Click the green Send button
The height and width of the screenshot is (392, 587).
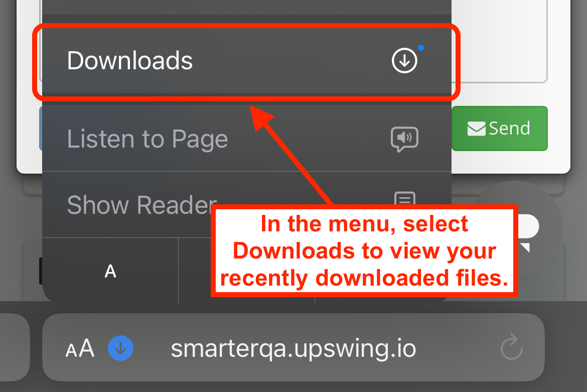pos(499,128)
